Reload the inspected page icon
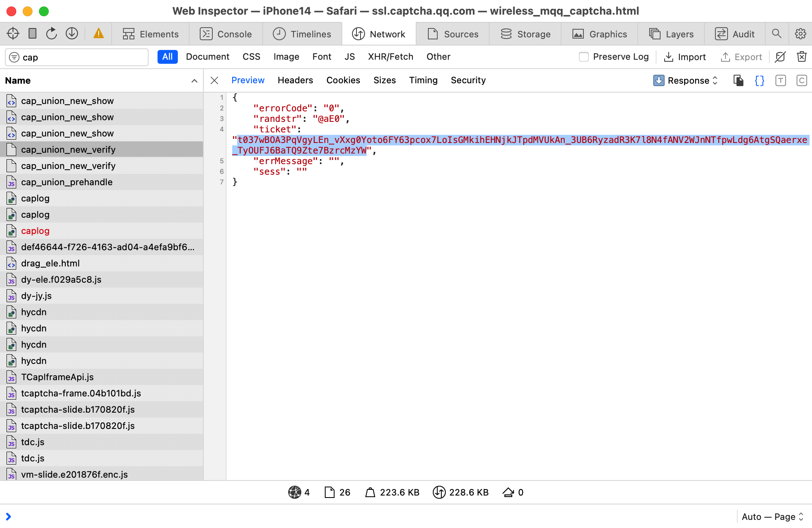 click(52, 34)
